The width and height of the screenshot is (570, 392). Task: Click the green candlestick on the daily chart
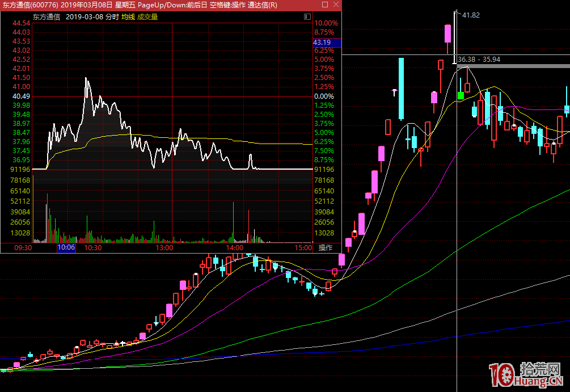pyautogui.click(x=461, y=95)
